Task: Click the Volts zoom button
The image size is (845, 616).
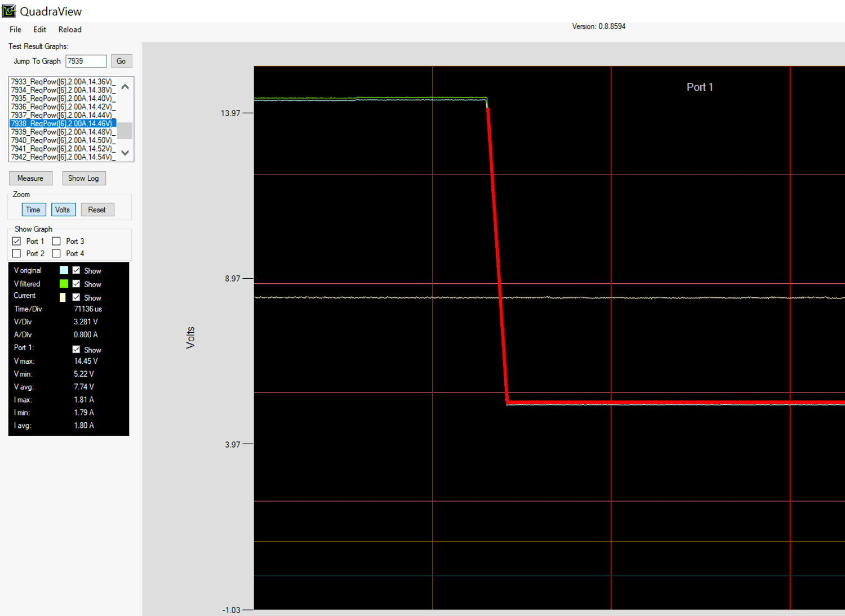Action: (63, 209)
